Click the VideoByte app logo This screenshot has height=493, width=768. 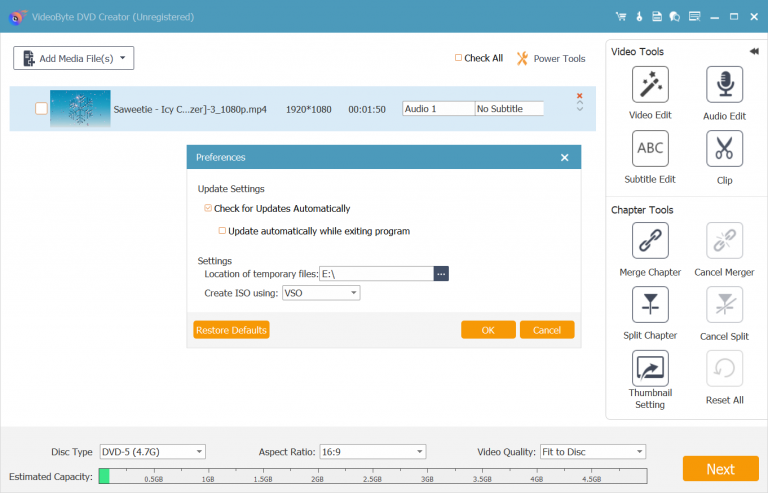coord(17,17)
